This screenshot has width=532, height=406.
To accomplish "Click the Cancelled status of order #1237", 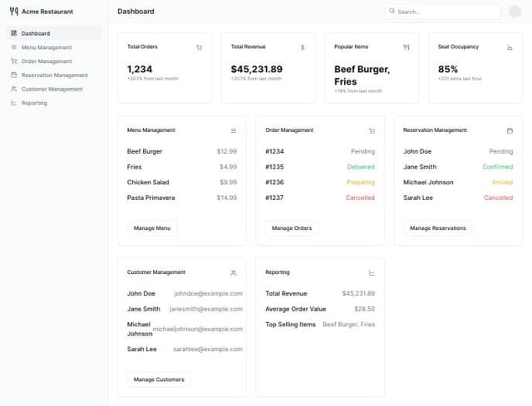I will (x=360, y=198).
